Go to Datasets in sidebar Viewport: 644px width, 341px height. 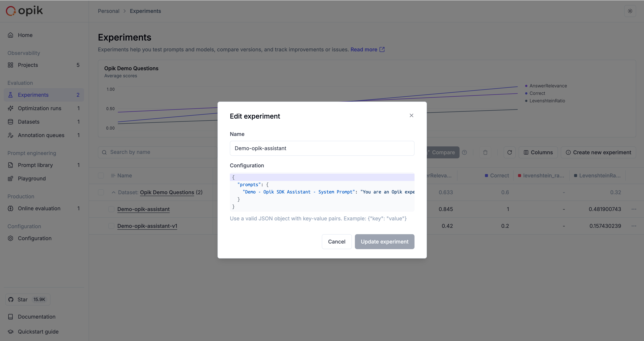point(29,122)
